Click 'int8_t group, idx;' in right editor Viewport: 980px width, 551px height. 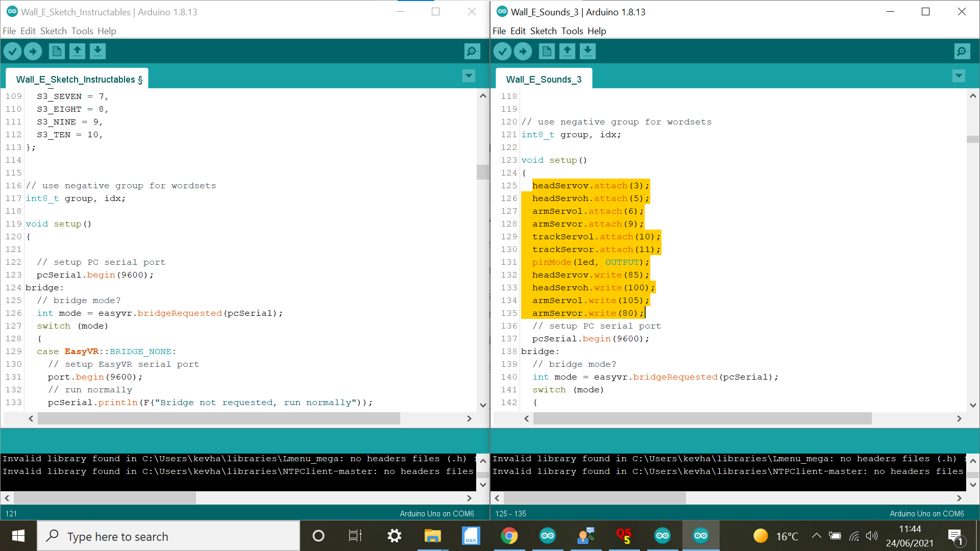pos(571,135)
